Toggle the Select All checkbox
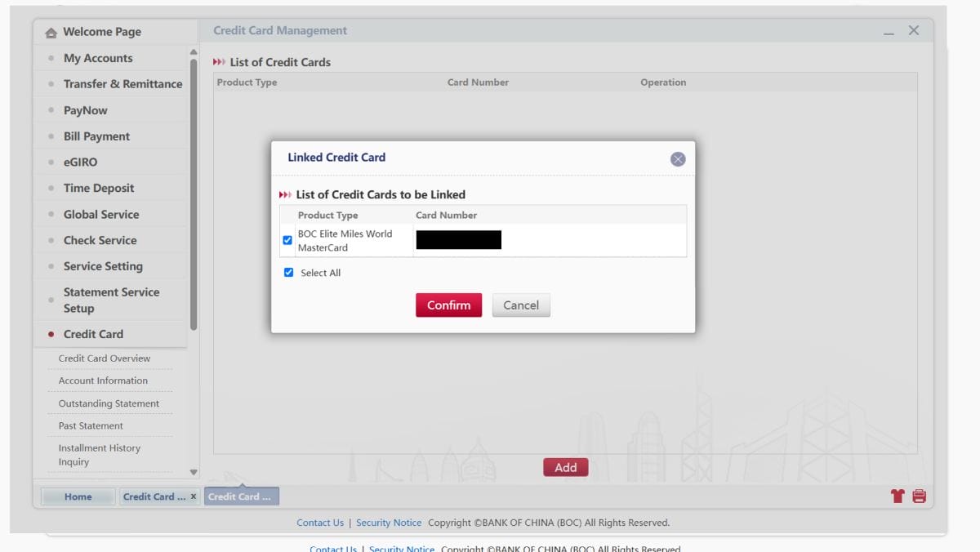The width and height of the screenshot is (980, 552). (288, 273)
